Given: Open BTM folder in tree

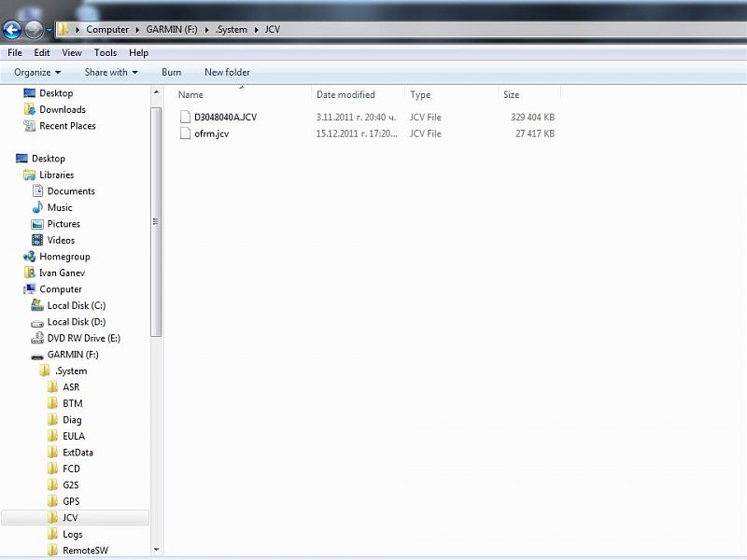Looking at the screenshot, I should pos(73,403).
